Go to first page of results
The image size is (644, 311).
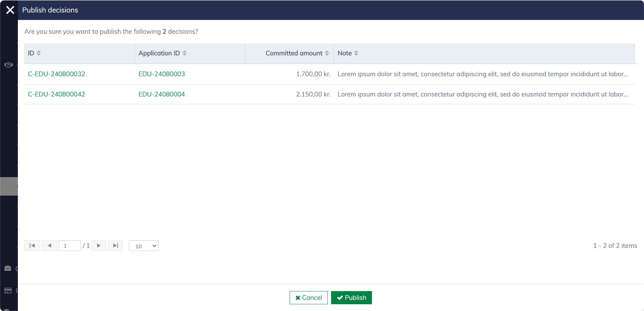pyautogui.click(x=32, y=246)
